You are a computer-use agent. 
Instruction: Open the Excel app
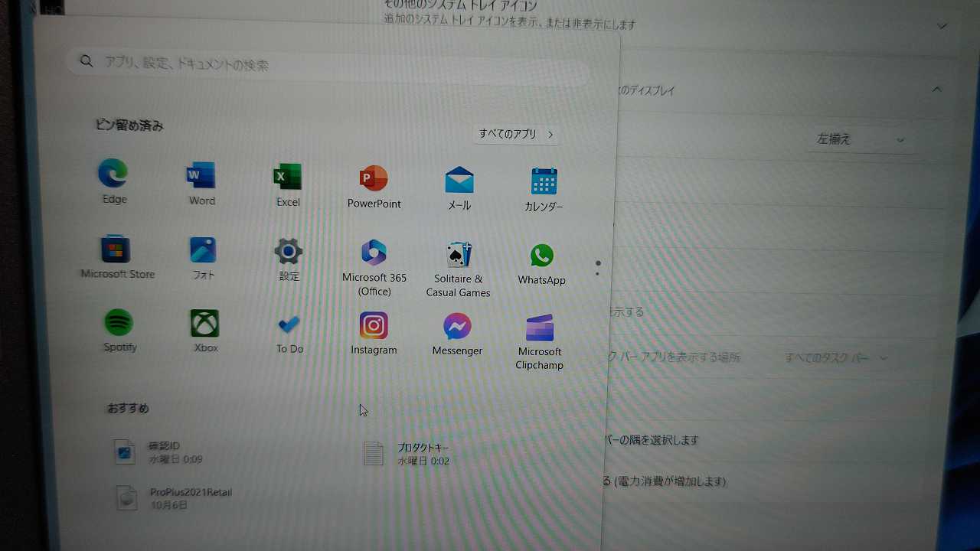pos(288,184)
